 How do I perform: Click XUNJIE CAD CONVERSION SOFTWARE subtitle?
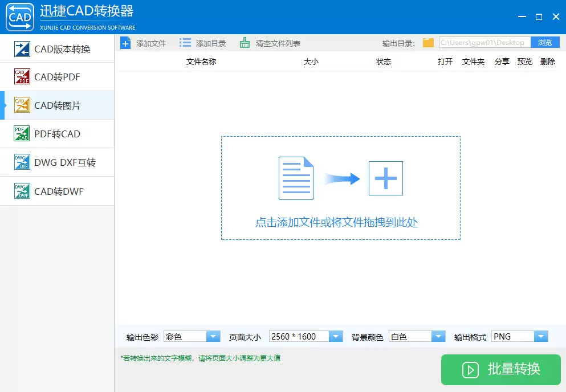(x=87, y=27)
